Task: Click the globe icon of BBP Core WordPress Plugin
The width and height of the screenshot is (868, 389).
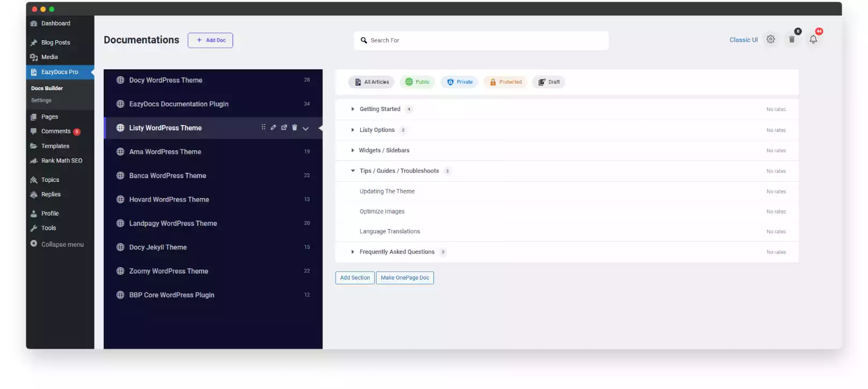Action: 120,295
